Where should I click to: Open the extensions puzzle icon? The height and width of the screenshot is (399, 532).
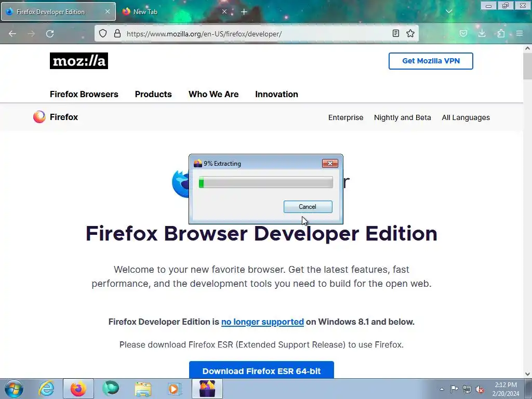pyautogui.click(x=501, y=33)
